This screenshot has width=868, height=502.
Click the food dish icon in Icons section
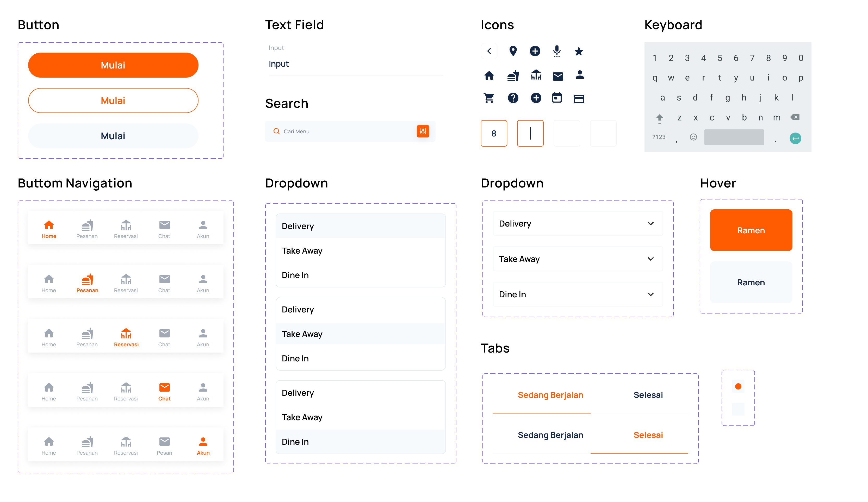pyautogui.click(x=513, y=76)
